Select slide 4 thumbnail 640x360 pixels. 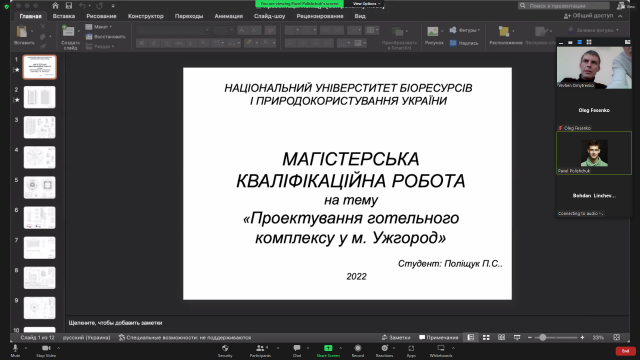click(x=40, y=158)
